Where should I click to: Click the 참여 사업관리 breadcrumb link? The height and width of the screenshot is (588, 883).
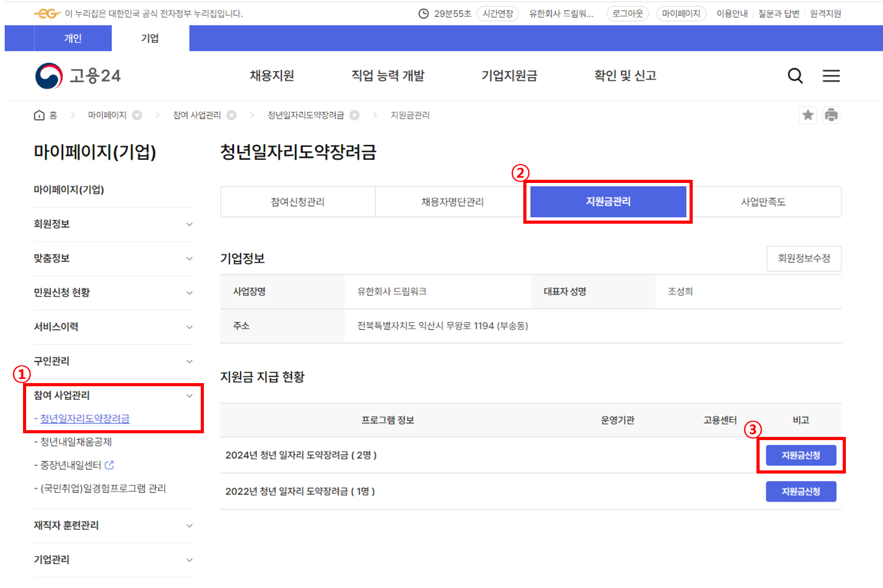(197, 115)
